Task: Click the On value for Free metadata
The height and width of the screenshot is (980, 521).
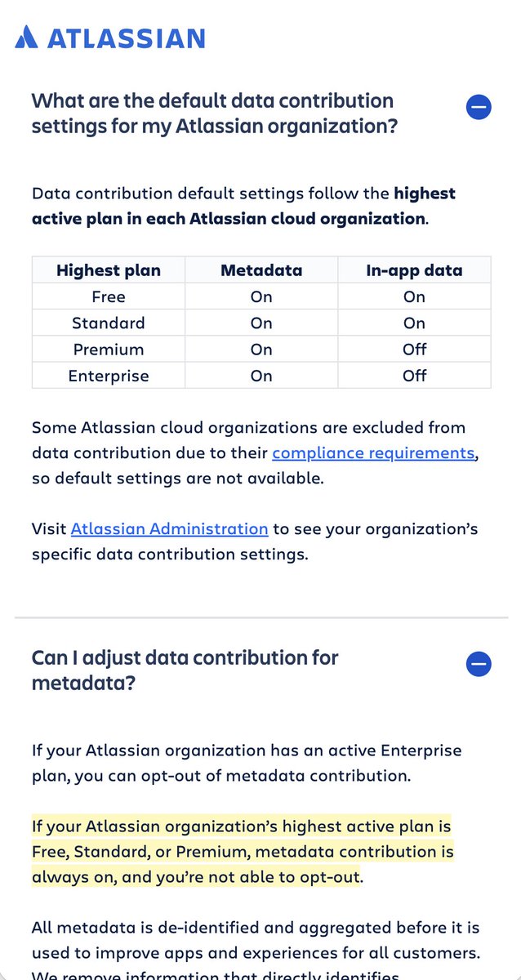Action: tap(261, 297)
